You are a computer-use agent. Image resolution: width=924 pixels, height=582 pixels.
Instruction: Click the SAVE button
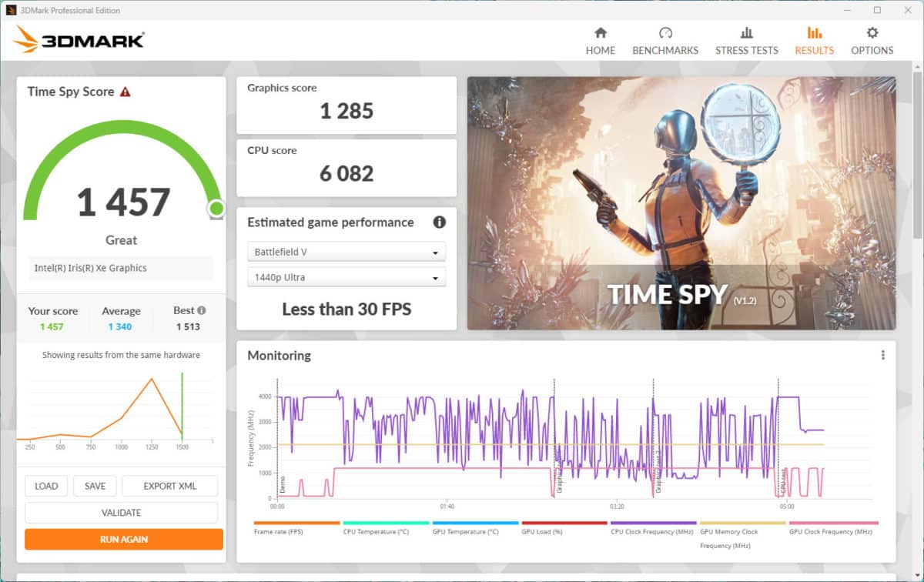(x=95, y=486)
